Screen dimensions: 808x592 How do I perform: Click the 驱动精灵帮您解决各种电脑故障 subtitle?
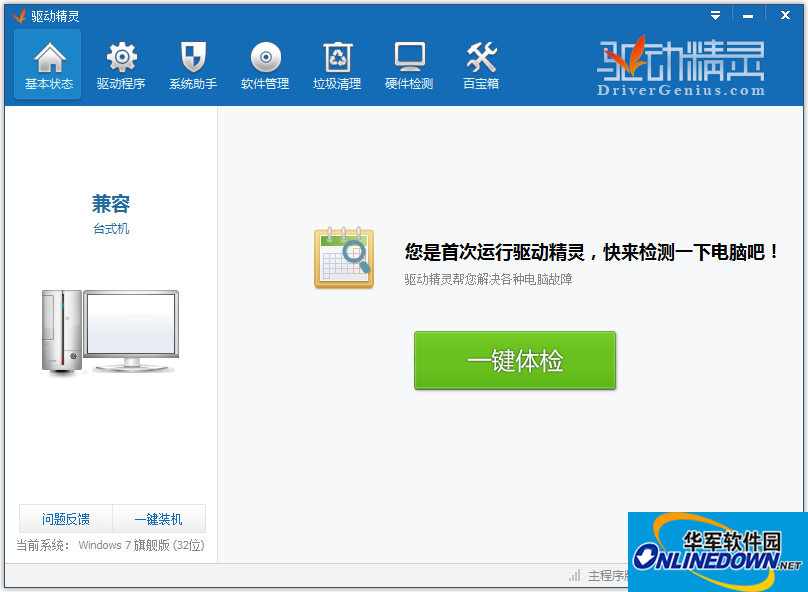(488, 279)
